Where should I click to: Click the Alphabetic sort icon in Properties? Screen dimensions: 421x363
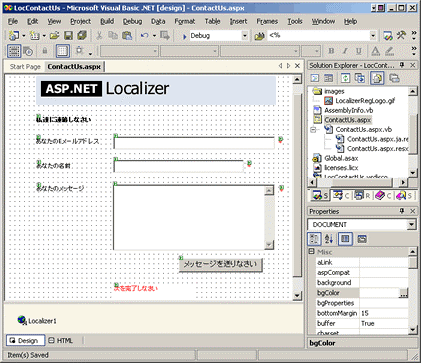[329, 239]
